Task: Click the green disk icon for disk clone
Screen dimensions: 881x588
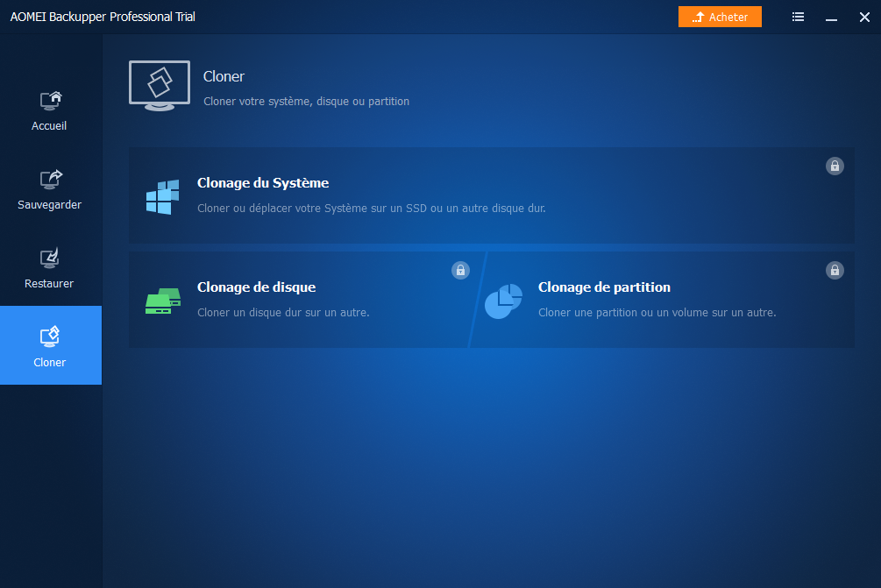Action: pyautogui.click(x=163, y=301)
